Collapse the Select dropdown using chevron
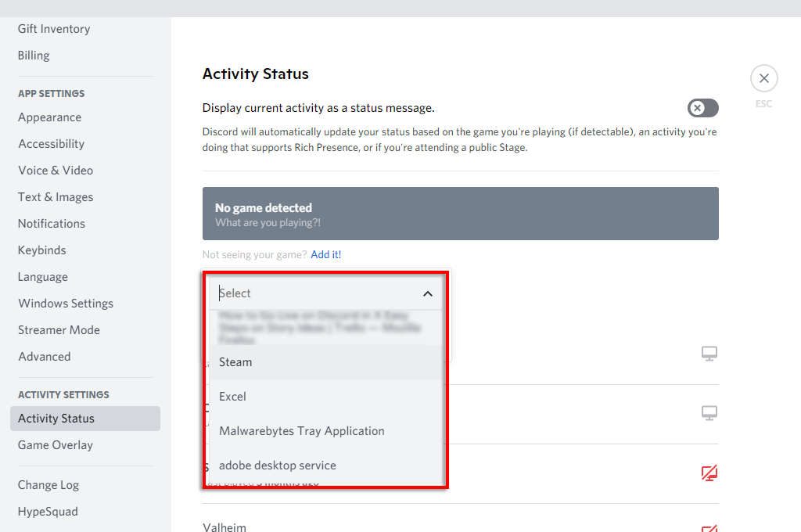Viewport: 801px width, 532px height. pos(428,293)
